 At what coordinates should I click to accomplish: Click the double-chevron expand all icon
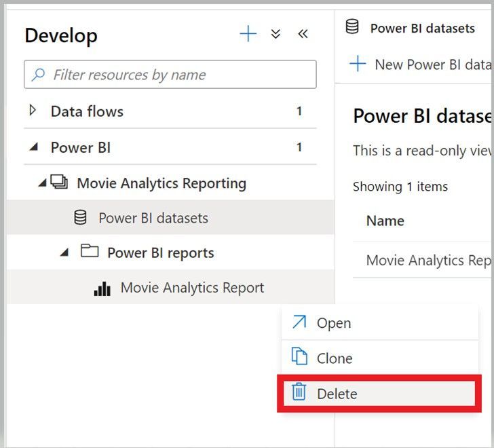(275, 34)
